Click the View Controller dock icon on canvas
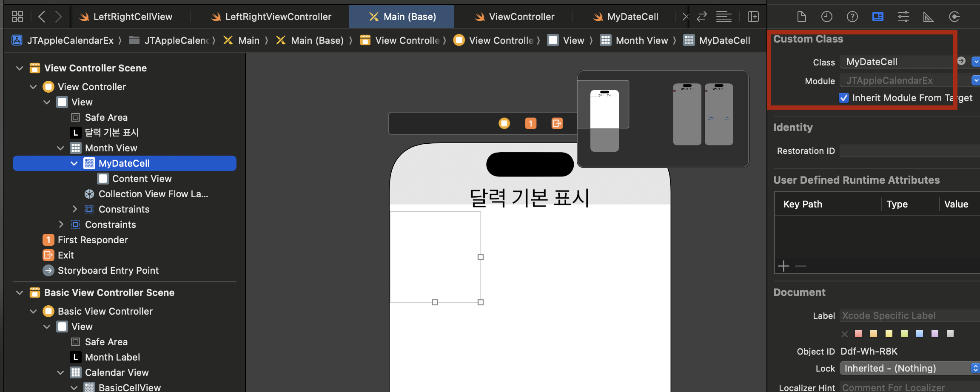 pos(504,123)
